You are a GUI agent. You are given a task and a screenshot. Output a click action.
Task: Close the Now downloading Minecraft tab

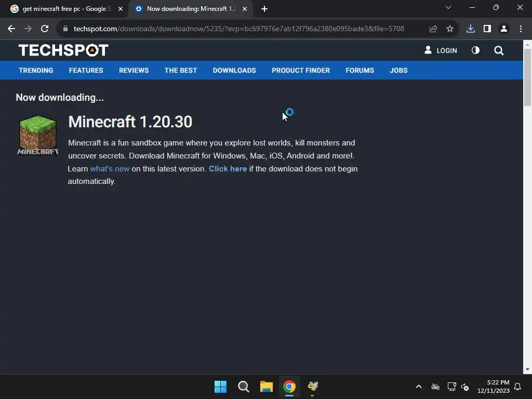245,9
